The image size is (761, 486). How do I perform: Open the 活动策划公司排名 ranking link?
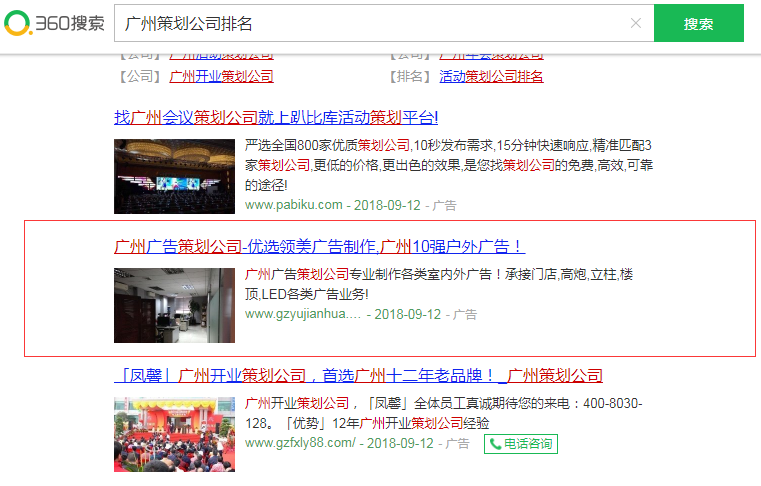pyautogui.click(x=491, y=76)
